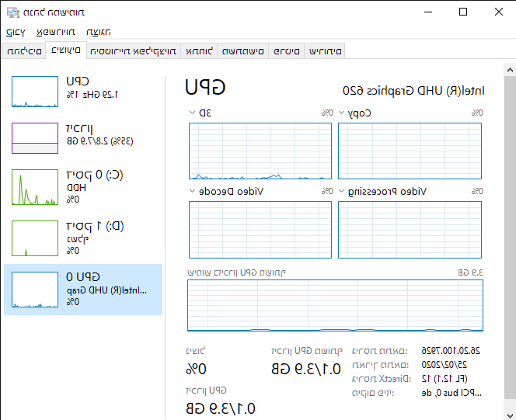This screenshot has height=420, width=516.
Task: Select the CPU mini graph thumbnail
Action: 35,92
